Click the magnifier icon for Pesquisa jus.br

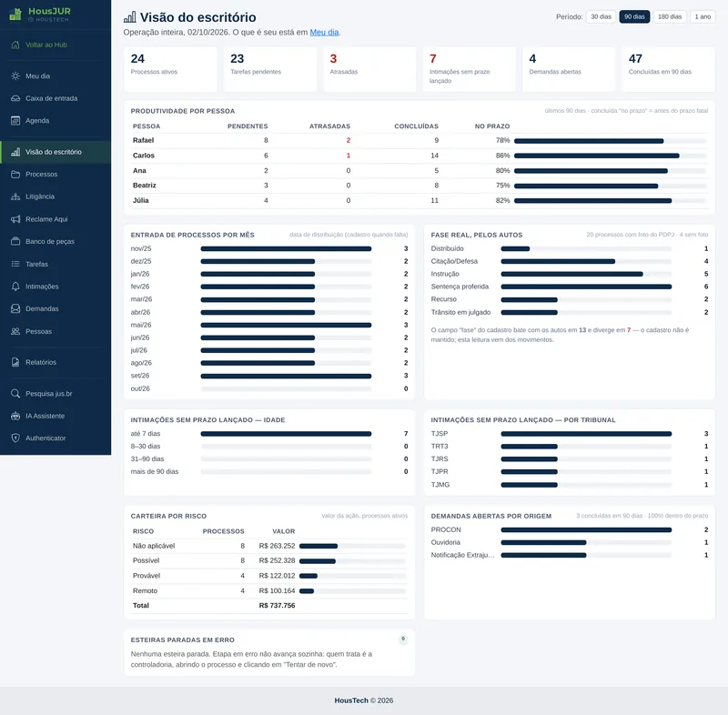pyautogui.click(x=15, y=394)
